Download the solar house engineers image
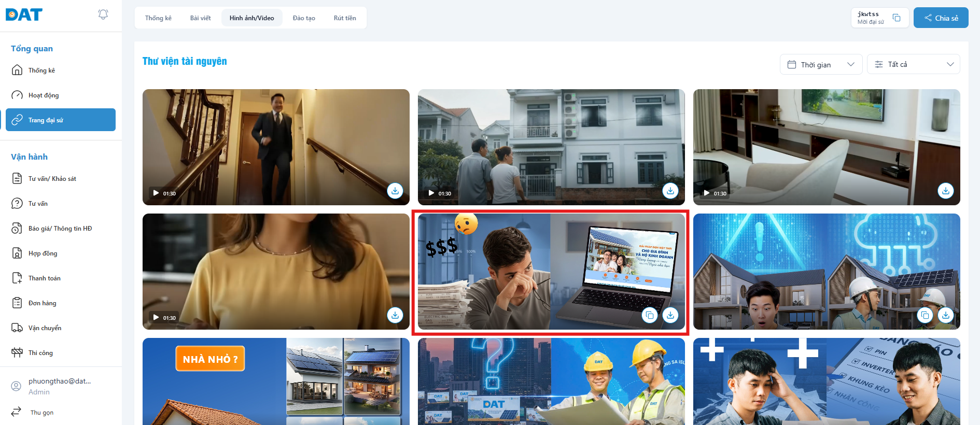The width and height of the screenshot is (980, 425). coord(946,315)
